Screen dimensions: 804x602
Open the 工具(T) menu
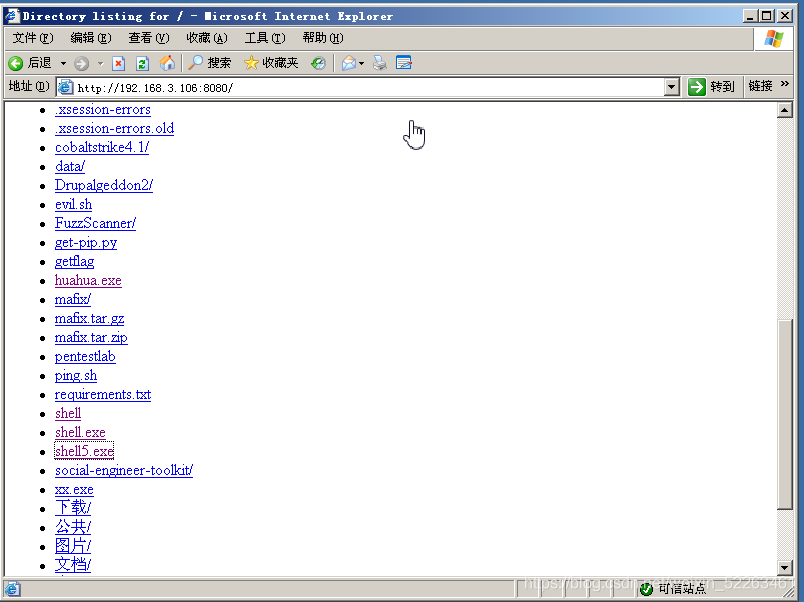(265, 38)
